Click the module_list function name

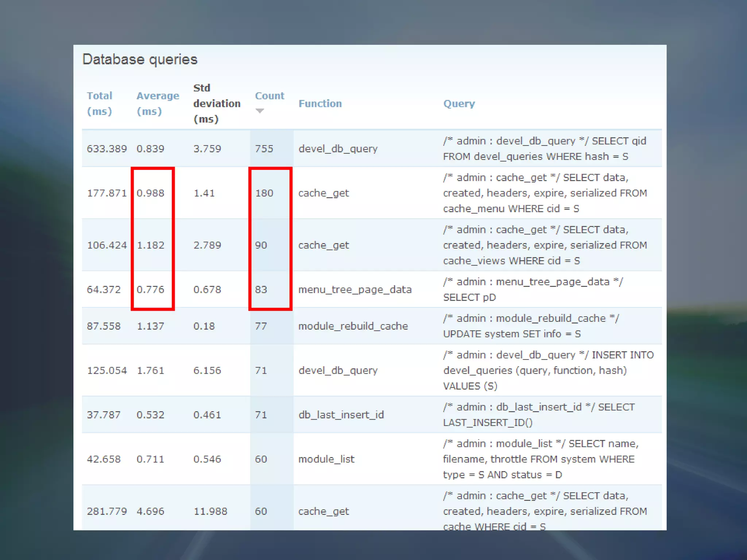[x=326, y=459]
